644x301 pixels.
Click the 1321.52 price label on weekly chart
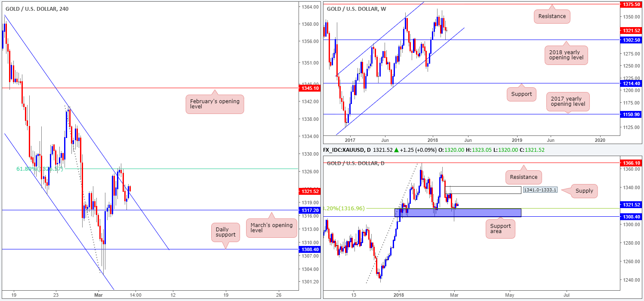click(x=630, y=31)
